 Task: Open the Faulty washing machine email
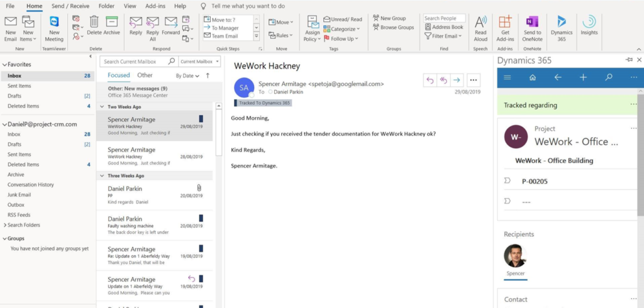click(155, 226)
